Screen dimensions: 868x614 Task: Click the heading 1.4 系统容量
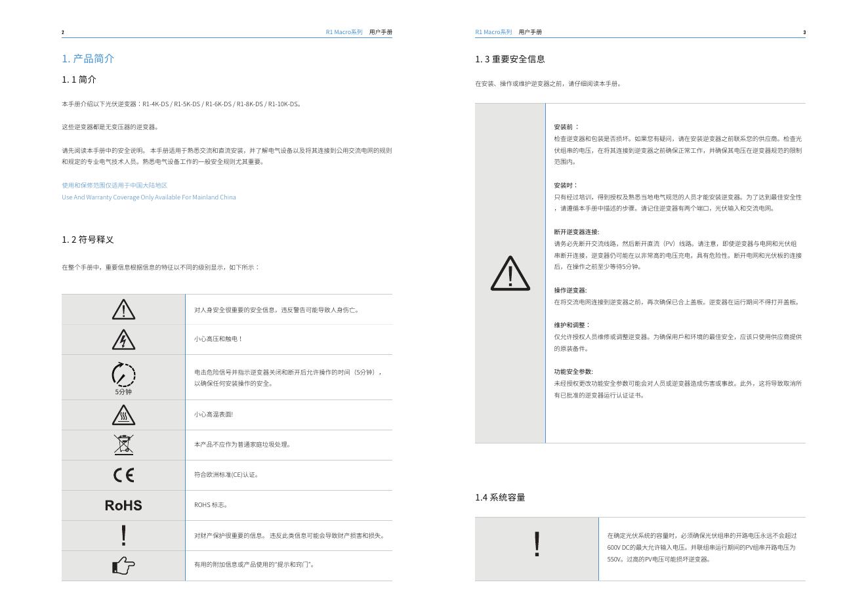coord(500,497)
